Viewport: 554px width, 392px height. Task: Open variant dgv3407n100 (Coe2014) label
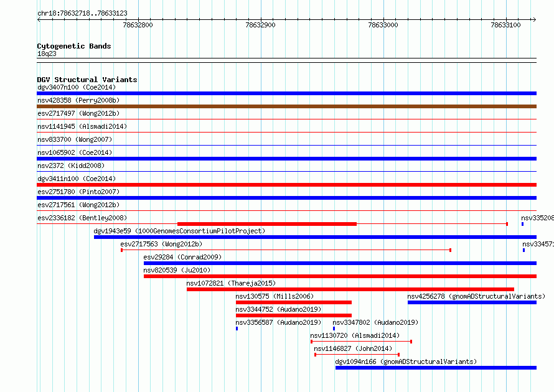coord(77,87)
